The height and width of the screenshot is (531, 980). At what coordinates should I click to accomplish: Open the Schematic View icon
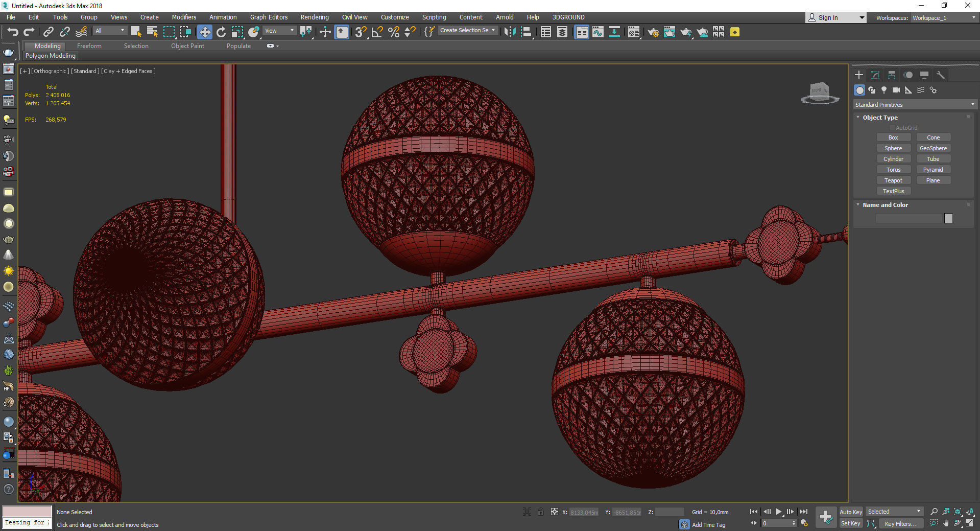click(x=614, y=32)
